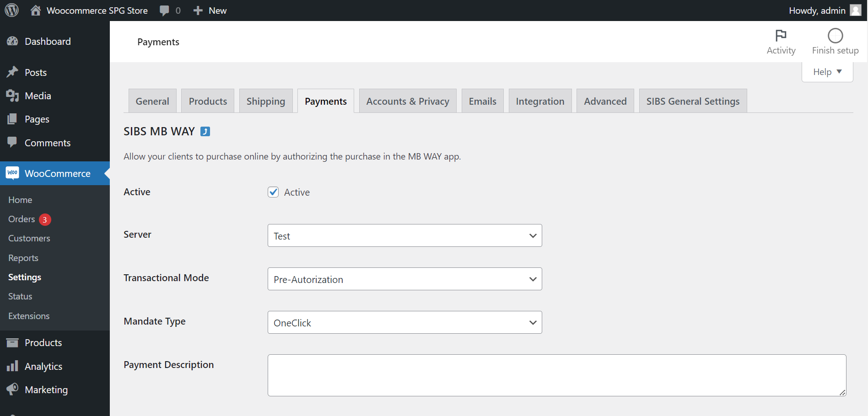
Task: Expand the Transactional Mode dropdown
Action: pyautogui.click(x=404, y=279)
